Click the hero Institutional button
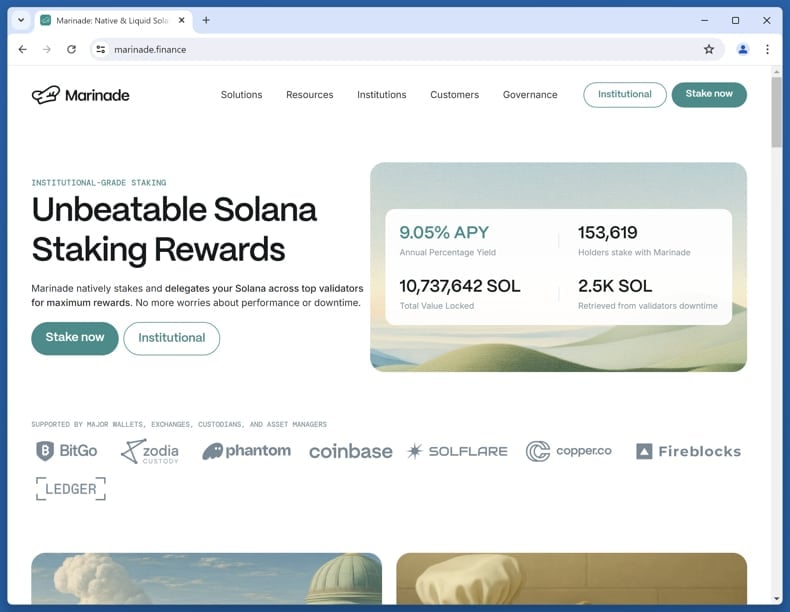Image resolution: width=790 pixels, height=612 pixels. tap(172, 338)
